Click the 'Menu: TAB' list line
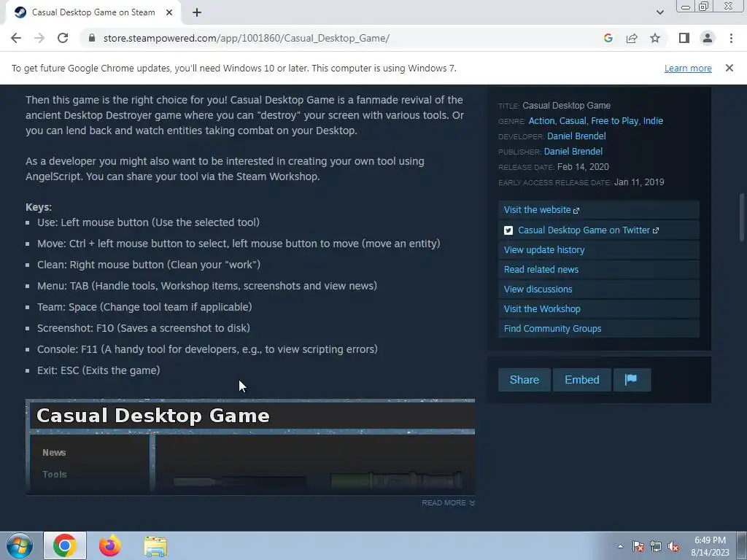 coord(206,286)
